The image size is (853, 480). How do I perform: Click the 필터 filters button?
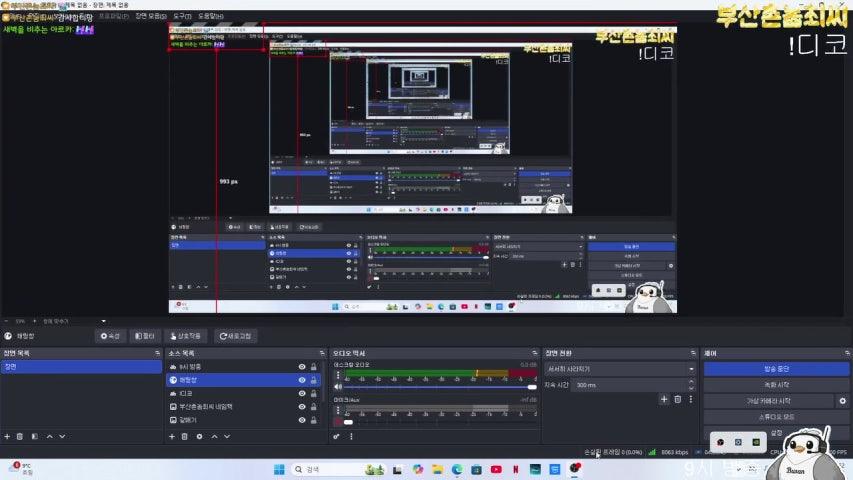click(146, 336)
